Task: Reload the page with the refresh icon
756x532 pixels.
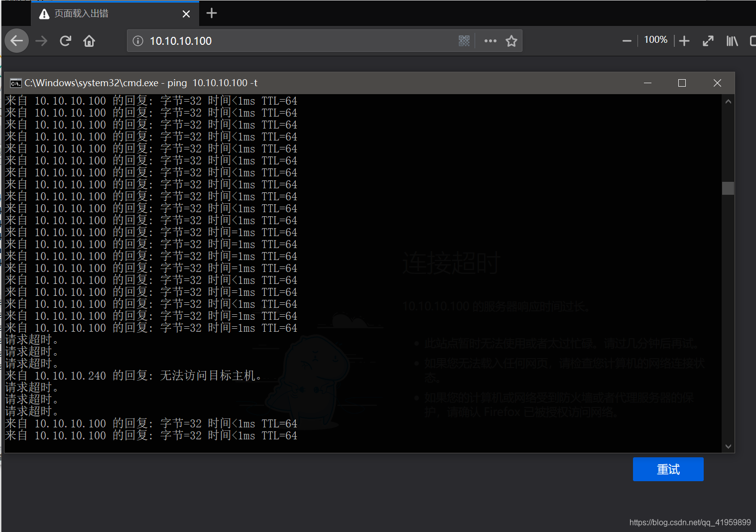Action: [x=65, y=41]
